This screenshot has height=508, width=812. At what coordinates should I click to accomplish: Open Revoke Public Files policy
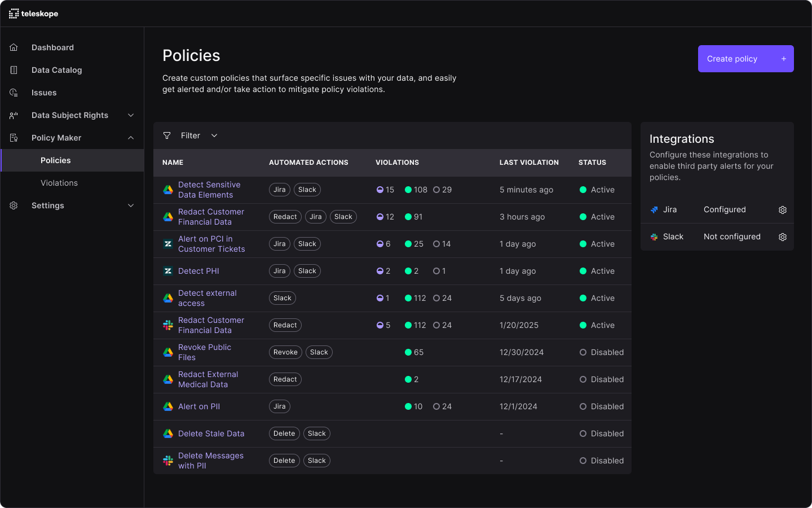tap(204, 352)
